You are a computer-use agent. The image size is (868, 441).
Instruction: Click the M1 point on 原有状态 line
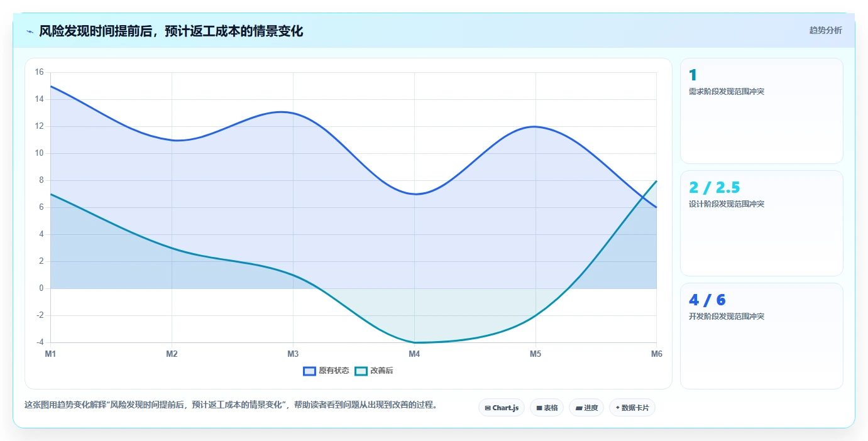pyautogui.click(x=50, y=86)
